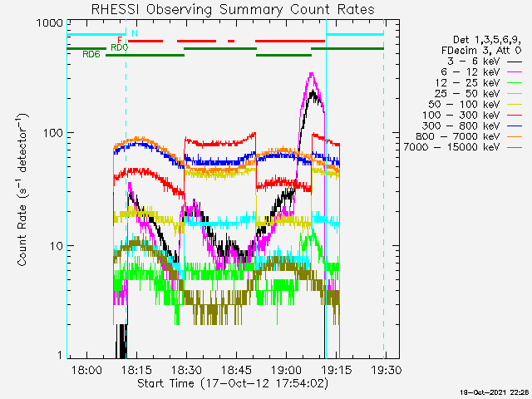Click the red line swatch for 100 - 300 keV
Screen dimensions: 532x399
(515, 116)
